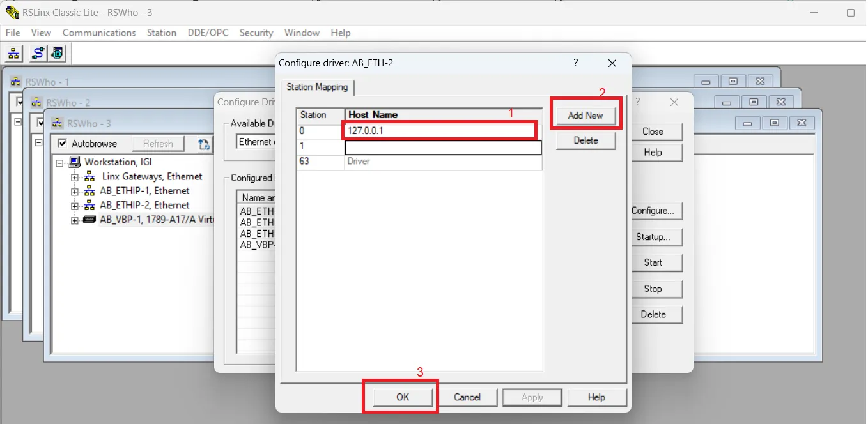Toggle Autobrowse checkbox in RSWho - 3
The height and width of the screenshot is (424, 868).
pos(62,143)
